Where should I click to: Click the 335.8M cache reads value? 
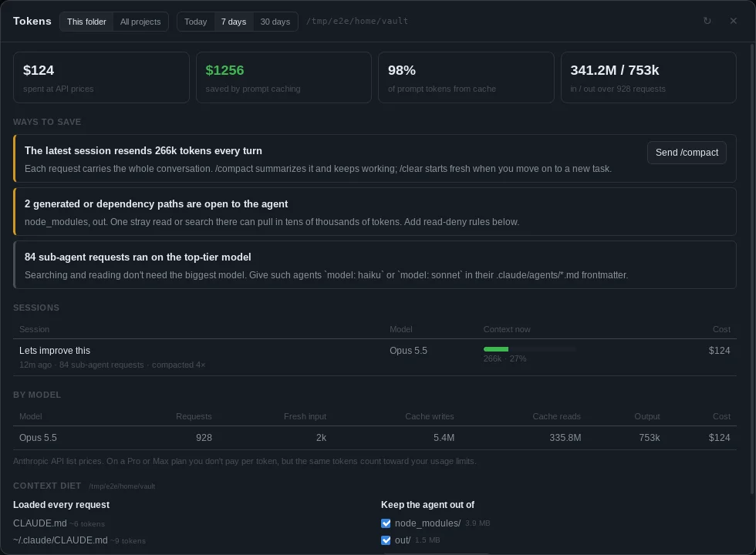click(565, 438)
